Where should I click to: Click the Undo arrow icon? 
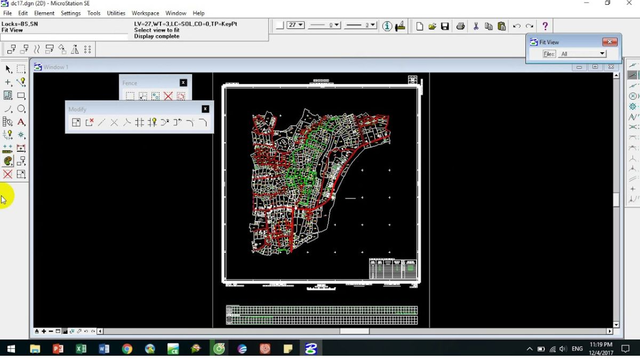(x=517, y=27)
